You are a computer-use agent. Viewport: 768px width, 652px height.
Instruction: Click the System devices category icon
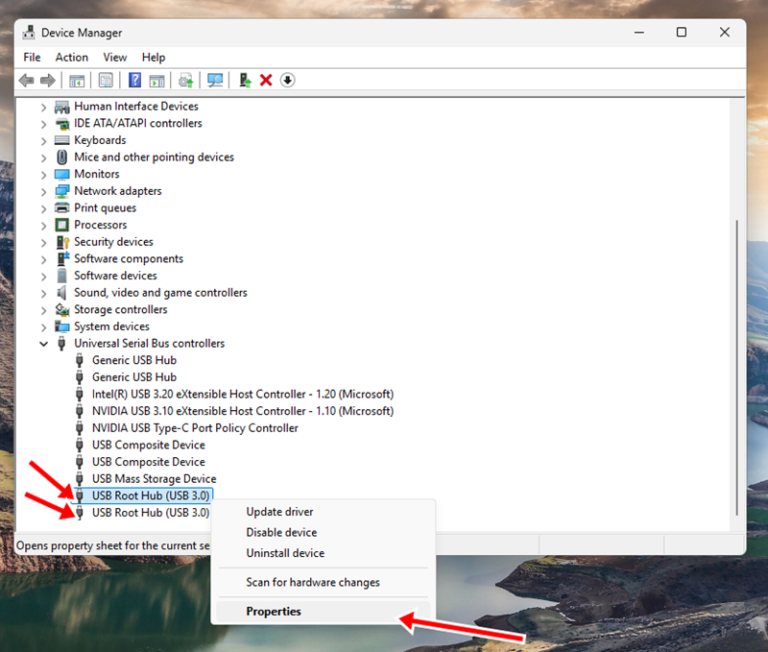tap(62, 326)
